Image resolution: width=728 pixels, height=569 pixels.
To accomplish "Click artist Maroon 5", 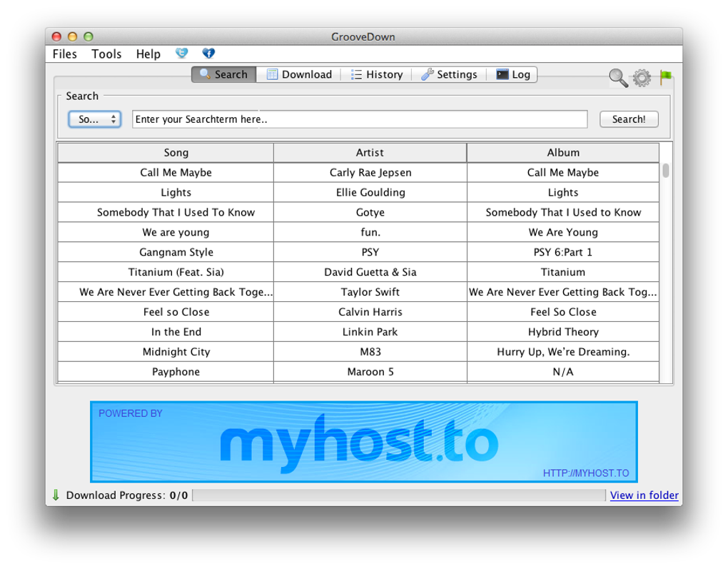I will [x=370, y=372].
